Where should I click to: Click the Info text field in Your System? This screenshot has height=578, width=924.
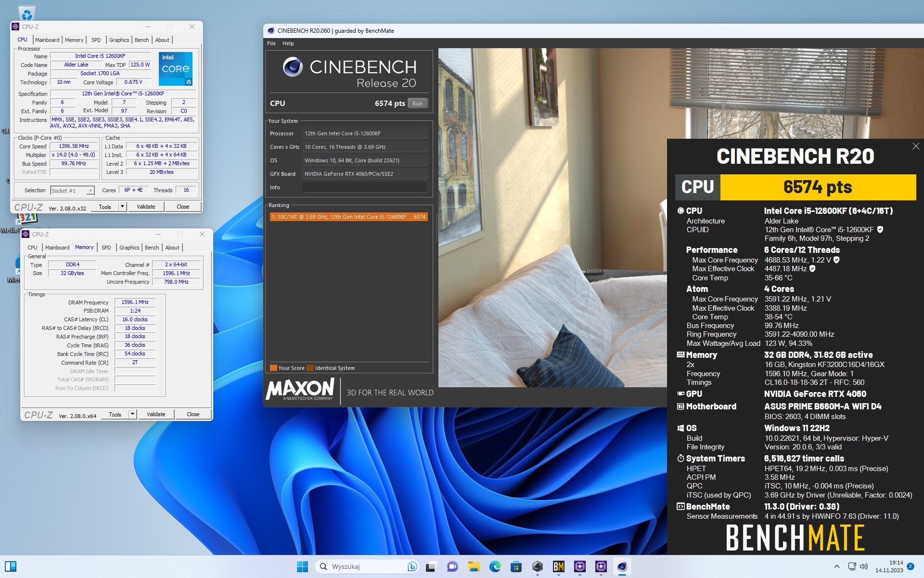tap(365, 187)
